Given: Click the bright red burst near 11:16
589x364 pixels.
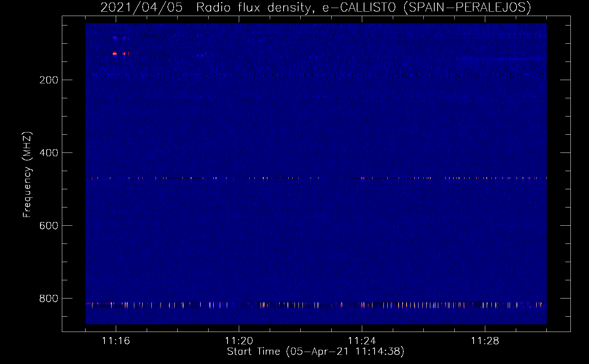Looking at the screenshot, I should (x=115, y=54).
